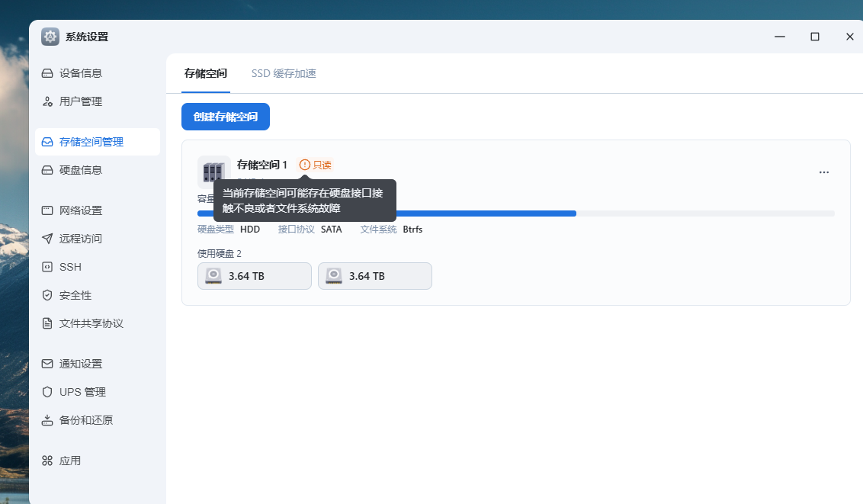Select the first 3.64 TB disk card

[x=255, y=276]
